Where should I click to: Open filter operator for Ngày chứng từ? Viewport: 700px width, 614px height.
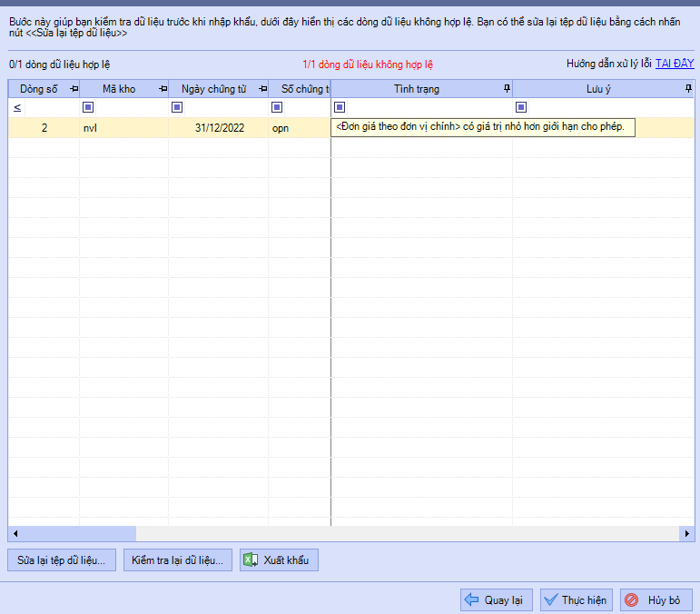click(177, 107)
